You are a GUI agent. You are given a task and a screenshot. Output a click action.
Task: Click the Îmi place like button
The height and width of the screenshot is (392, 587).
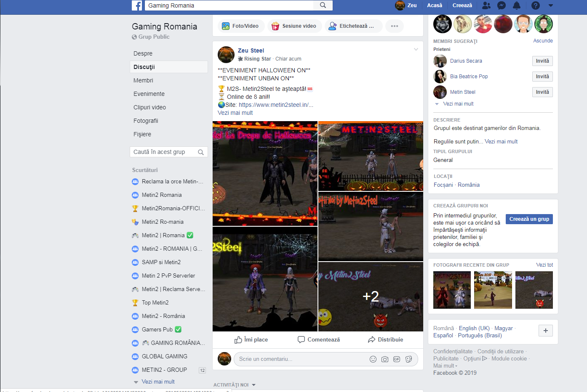(x=251, y=340)
